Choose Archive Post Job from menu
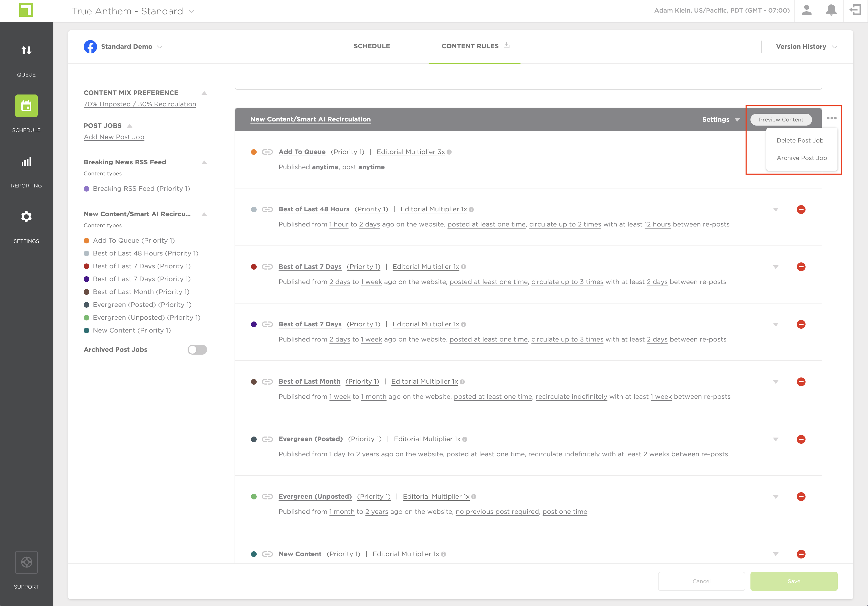868x606 pixels. pos(802,158)
